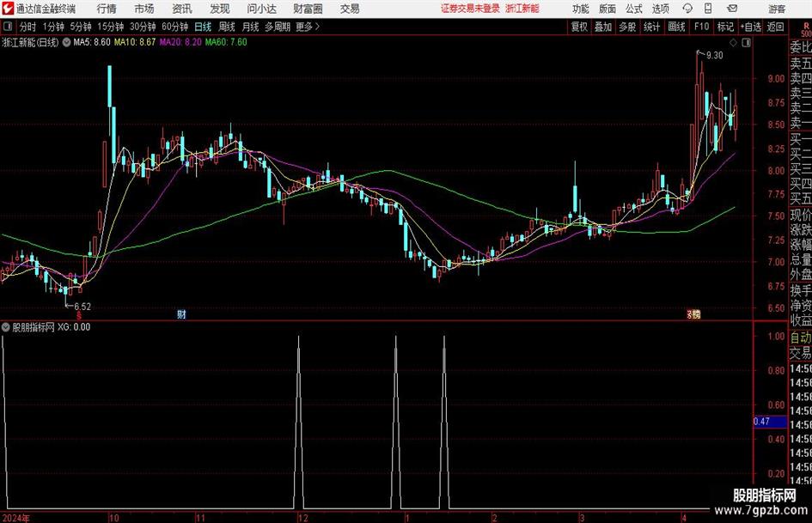812x523 pixels.
Task: Switch to the 1分钟 period
Action: pyautogui.click(x=52, y=27)
